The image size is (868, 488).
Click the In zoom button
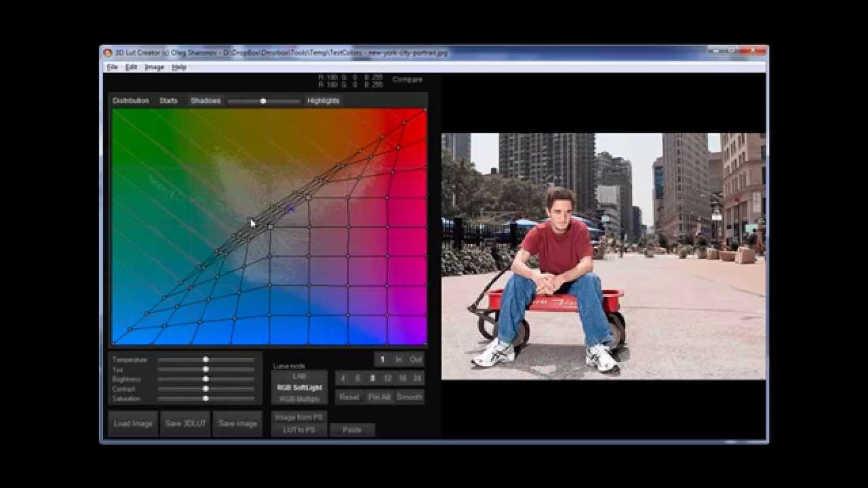pos(399,360)
